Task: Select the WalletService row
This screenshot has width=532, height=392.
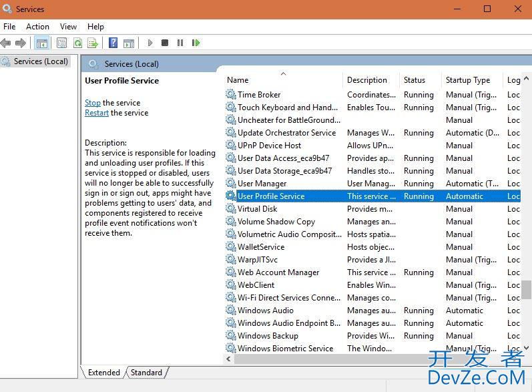Action: coord(372,246)
